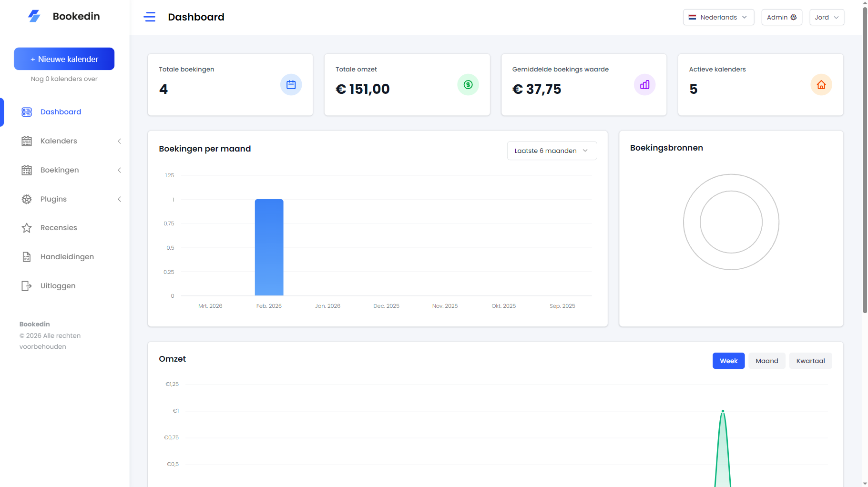Open Dashboard in the sidebar
This screenshot has height=487, width=868.
tap(61, 112)
